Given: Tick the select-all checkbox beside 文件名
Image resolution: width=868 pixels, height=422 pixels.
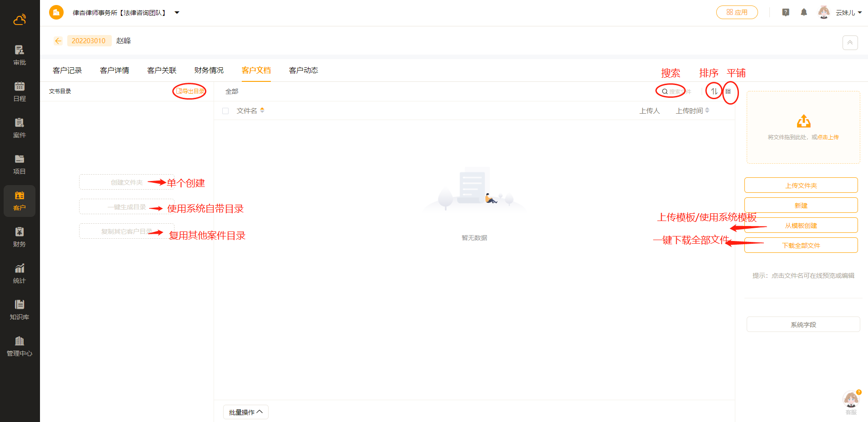Looking at the screenshot, I should [x=225, y=111].
